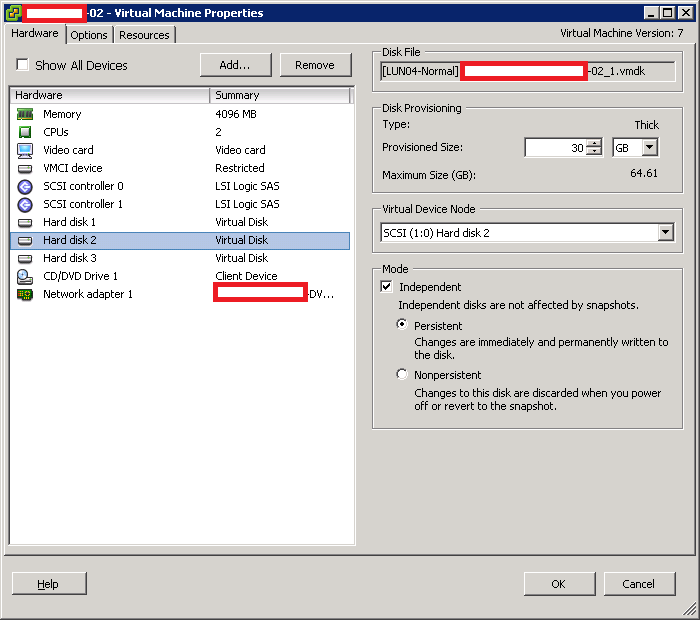700x620 pixels.
Task: Select the Nonpersistent radio button
Action: pyautogui.click(x=403, y=375)
